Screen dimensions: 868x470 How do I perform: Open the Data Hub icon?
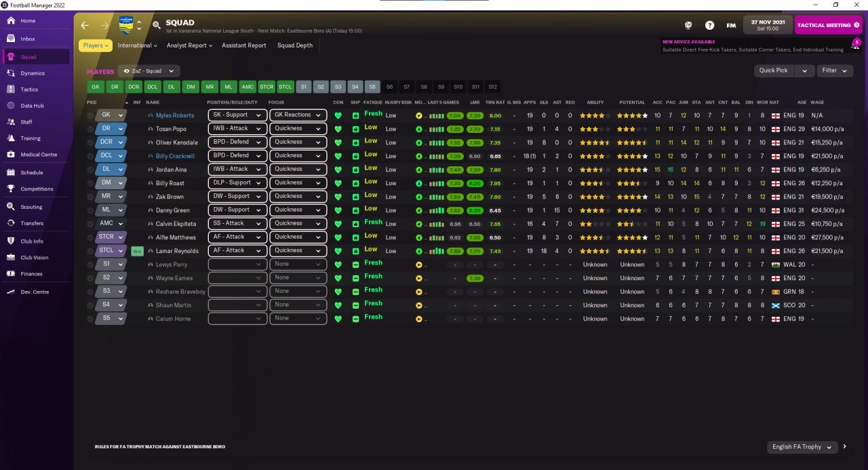click(x=11, y=106)
